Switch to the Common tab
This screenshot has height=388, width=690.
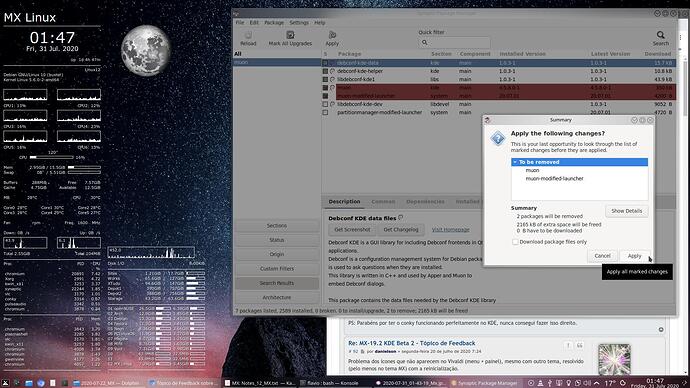383,201
